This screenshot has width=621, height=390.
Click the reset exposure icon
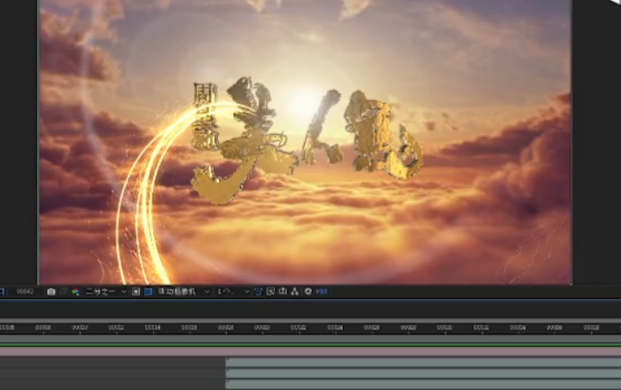pyautogui.click(x=308, y=292)
